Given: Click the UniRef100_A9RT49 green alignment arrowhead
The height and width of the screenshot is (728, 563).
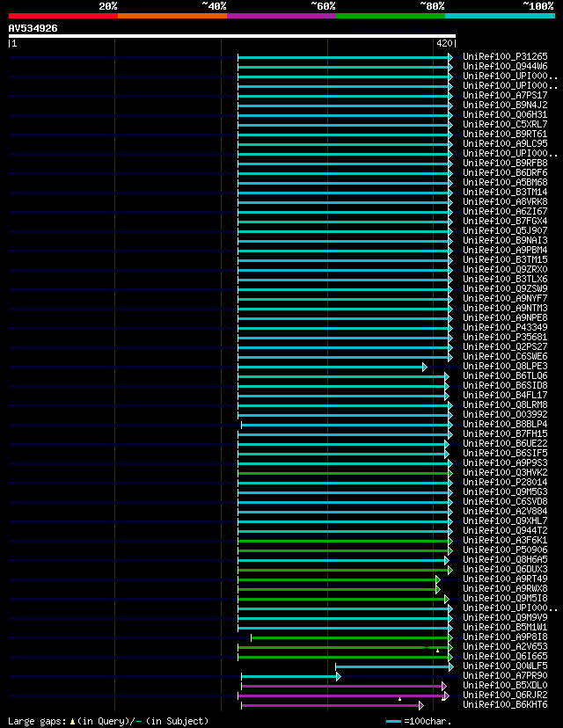Looking at the screenshot, I should (x=437, y=580).
